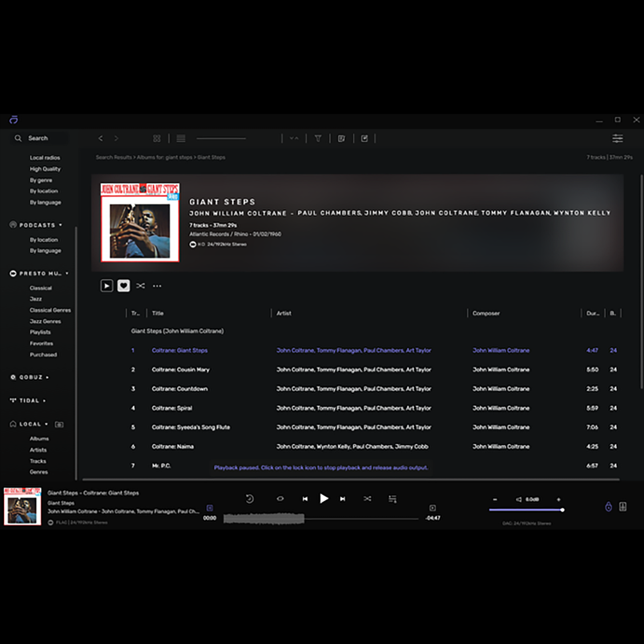Screen dimensions: 644x644
Task: Play track Coltrane: Naima
Action: coord(173,447)
